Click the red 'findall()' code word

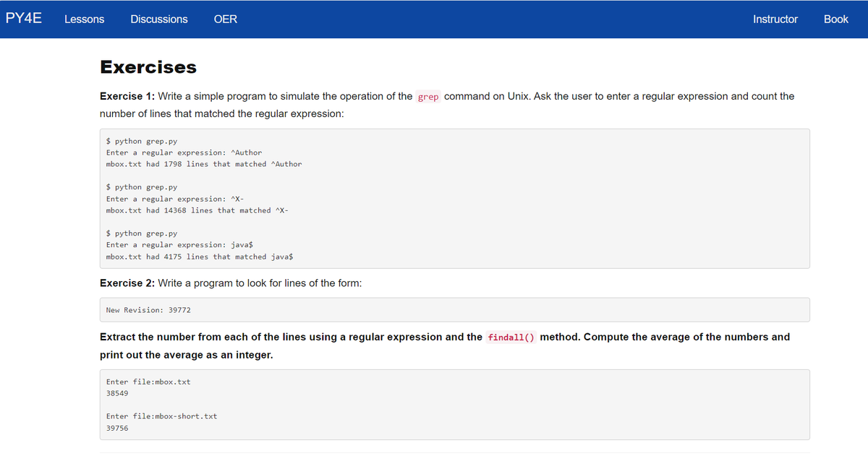pos(511,338)
